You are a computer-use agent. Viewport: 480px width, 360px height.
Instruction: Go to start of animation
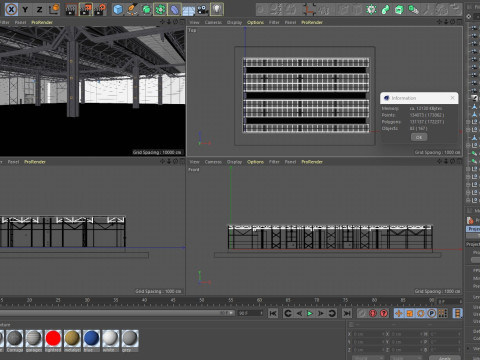tap(273, 313)
